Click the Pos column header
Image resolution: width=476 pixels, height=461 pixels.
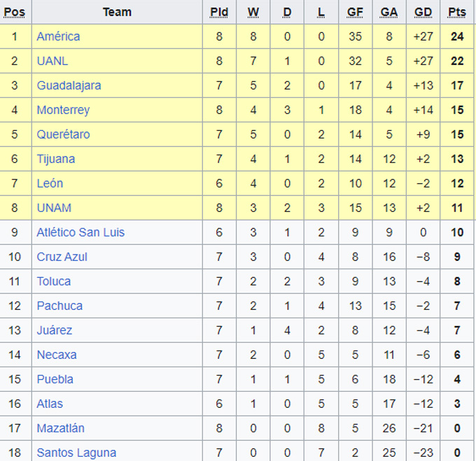[x=15, y=12]
